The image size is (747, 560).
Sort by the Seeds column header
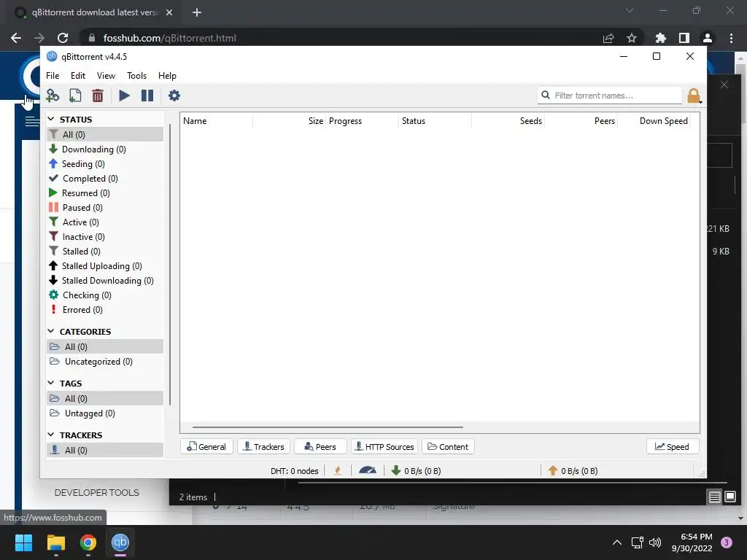(508, 121)
